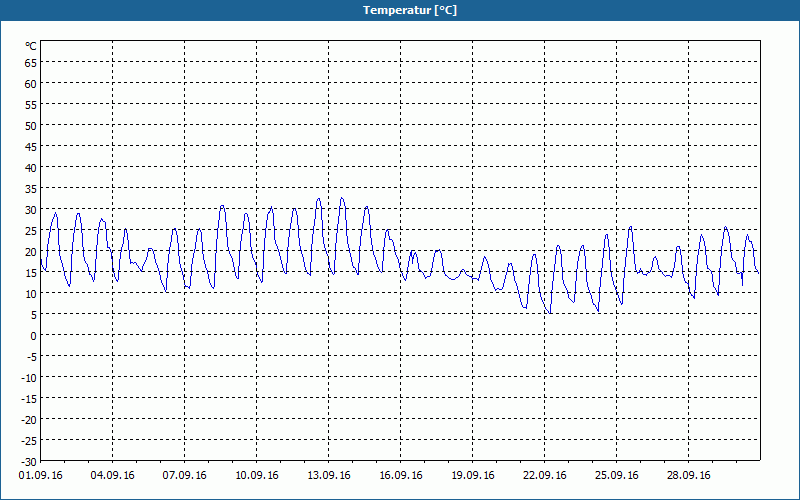Viewport: 800px width, 500px height.
Task: Select the 19.09.16 date label
Action: click(472, 476)
